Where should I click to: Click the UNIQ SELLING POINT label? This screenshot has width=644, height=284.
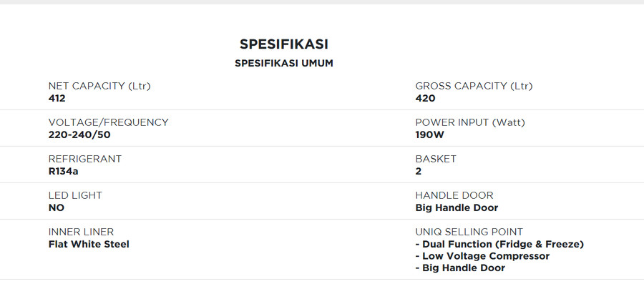click(x=469, y=232)
